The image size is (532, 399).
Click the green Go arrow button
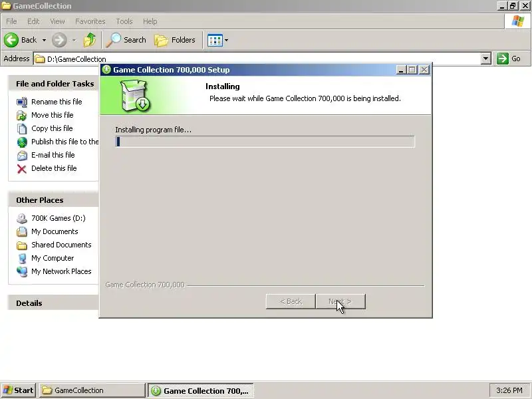[x=503, y=59]
